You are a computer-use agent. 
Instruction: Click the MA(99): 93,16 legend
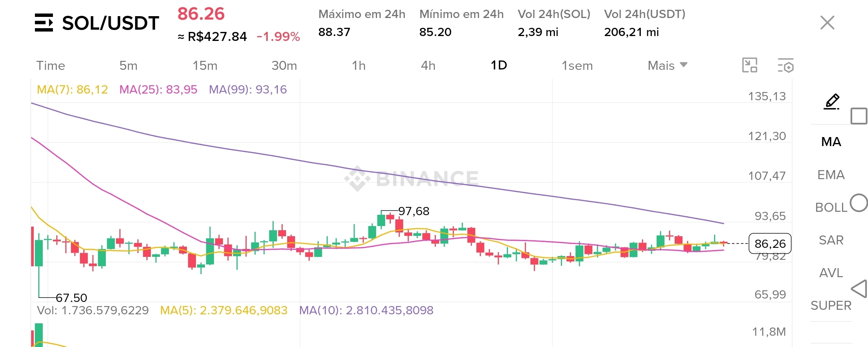coord(248,89)
